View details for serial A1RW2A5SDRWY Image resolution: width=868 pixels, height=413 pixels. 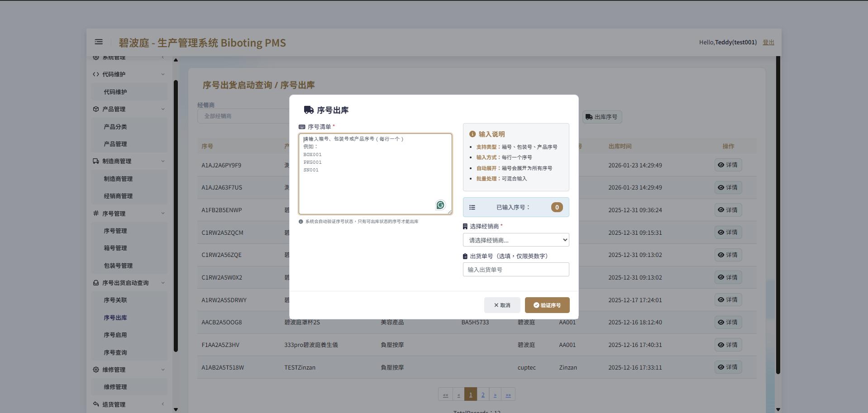(728, 300)
